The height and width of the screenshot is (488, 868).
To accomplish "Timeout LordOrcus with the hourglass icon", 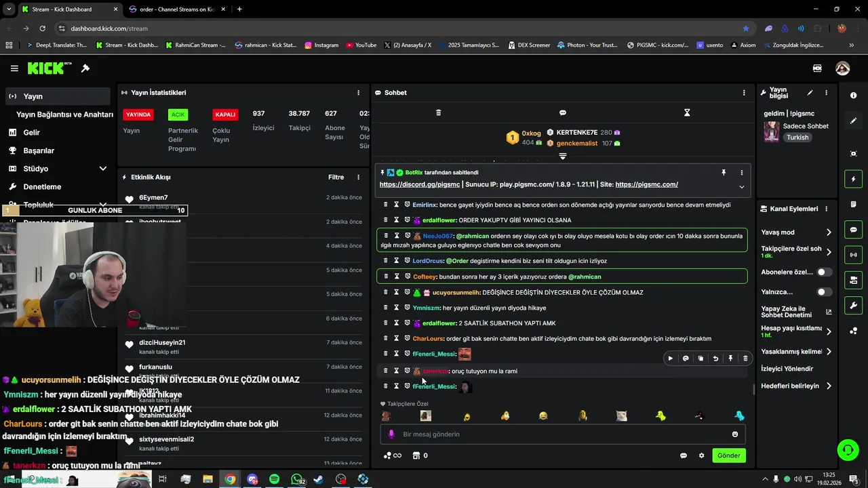I will click(397, 260).
